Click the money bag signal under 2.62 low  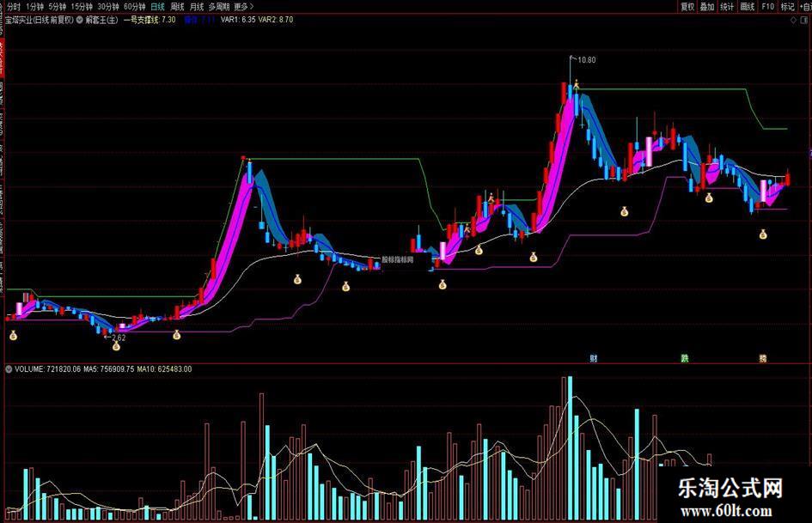click(x=116, y=346)
